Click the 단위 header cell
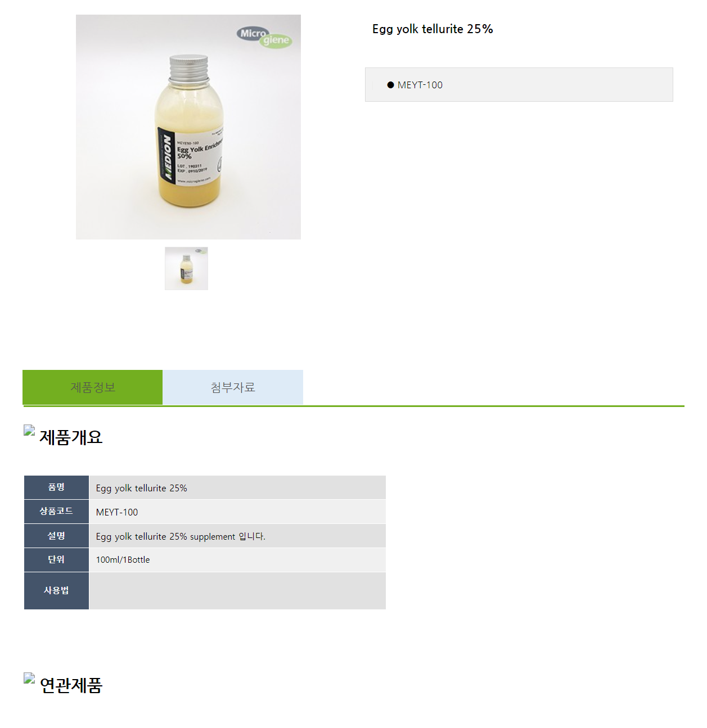The image size is (707, 728). [x=56, y=559]
